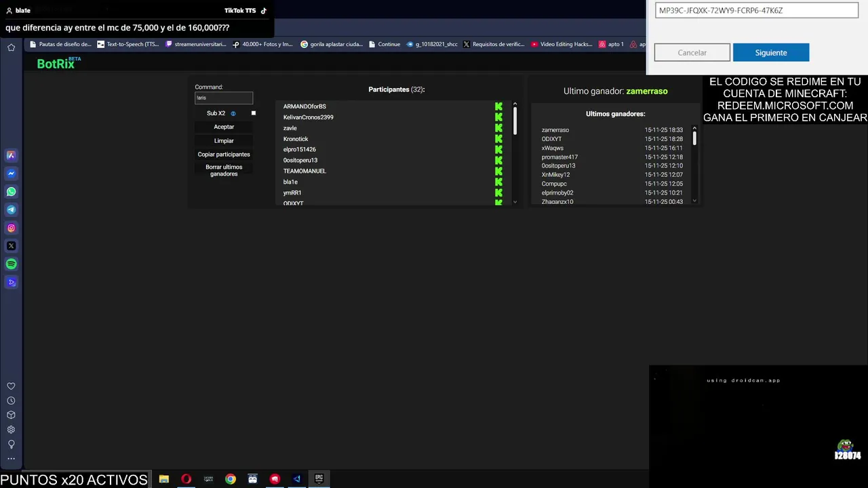Open the player icon below Spotify in sidebar
The height and width of the screenshot is (488, 868).
(11, 282)
